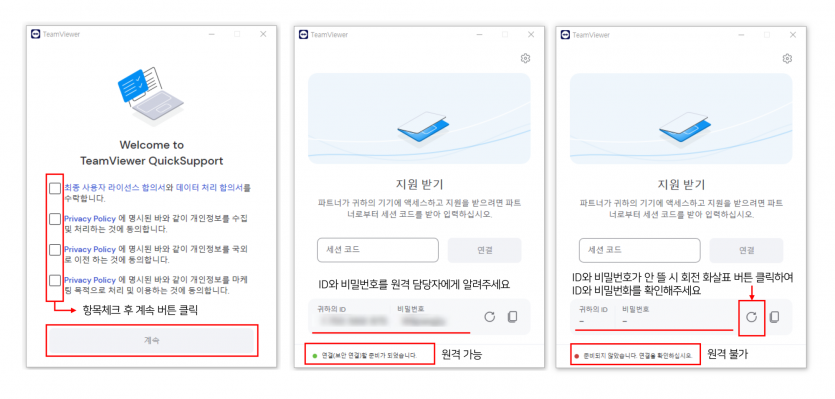Click the 계속 continue button
Screen dimensions: 835x399
click(152, 340)
